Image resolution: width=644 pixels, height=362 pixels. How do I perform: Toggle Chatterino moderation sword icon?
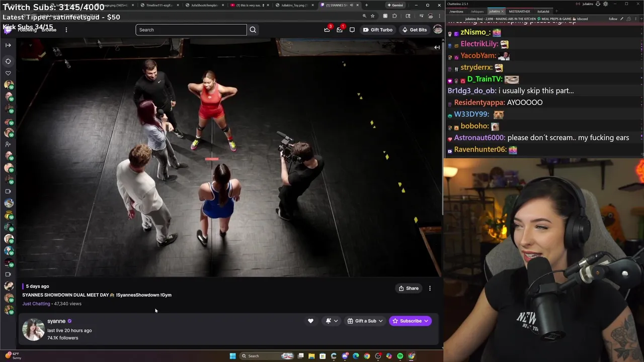pos(622,19)
